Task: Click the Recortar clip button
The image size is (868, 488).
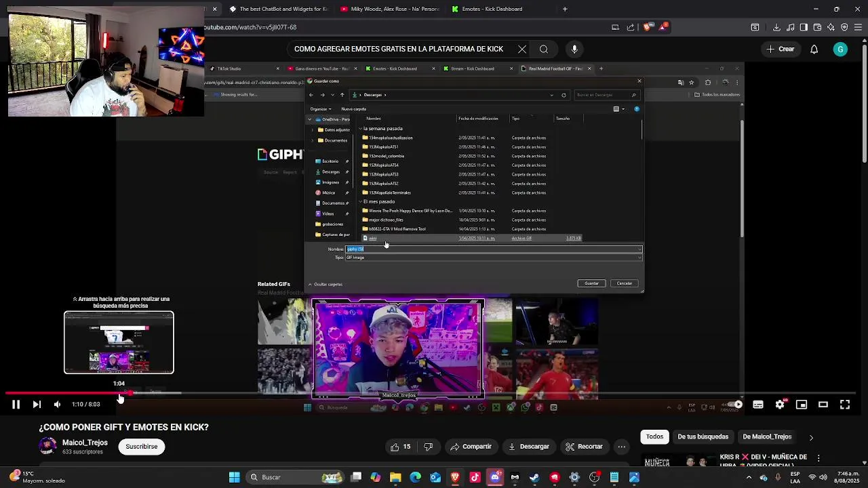Action: click(585, 447)
